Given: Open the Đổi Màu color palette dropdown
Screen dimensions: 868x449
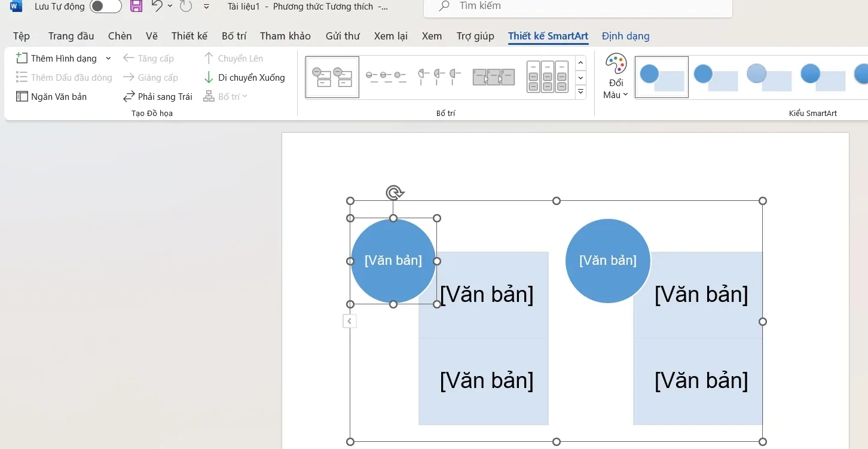Looking at the screenshot, I should [615, 77].
